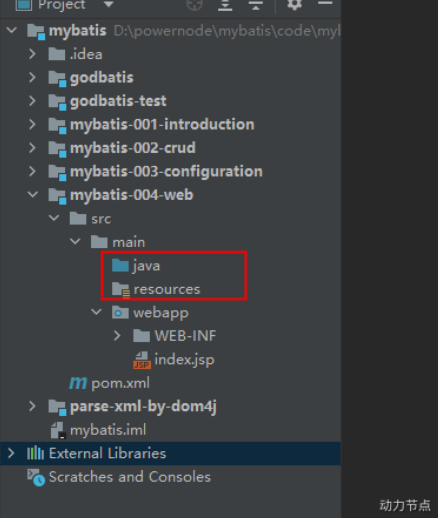Click the Project view icon in header
Screen dimensions: 438x518
pyautogui.click(x=24, y=5)
